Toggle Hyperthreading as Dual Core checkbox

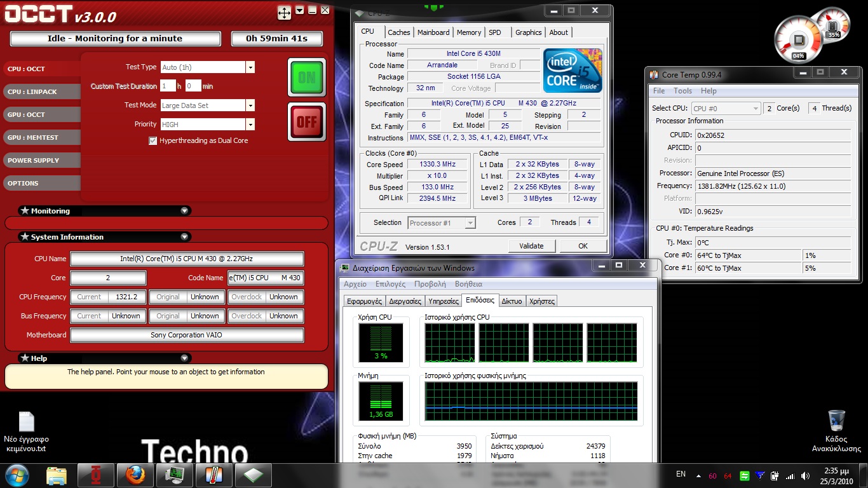click(153, 140)
